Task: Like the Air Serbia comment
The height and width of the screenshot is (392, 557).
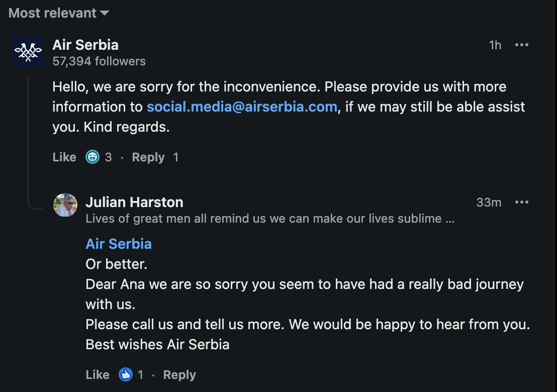Action: tap(64, 157)
